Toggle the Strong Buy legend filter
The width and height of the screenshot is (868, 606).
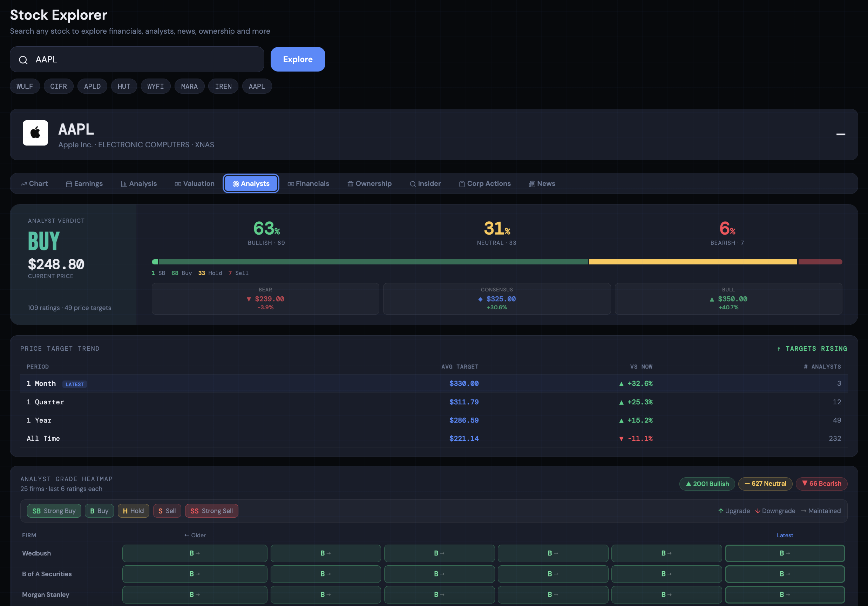(x=54, y=511)
